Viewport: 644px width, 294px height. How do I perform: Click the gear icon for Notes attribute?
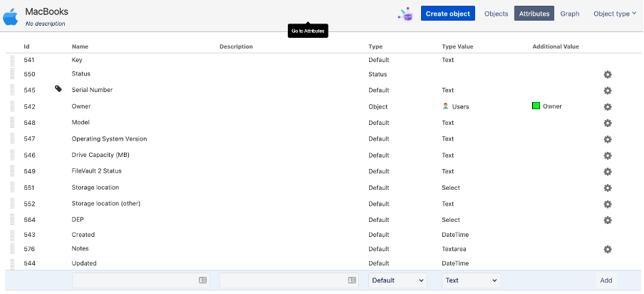(608, 249)
